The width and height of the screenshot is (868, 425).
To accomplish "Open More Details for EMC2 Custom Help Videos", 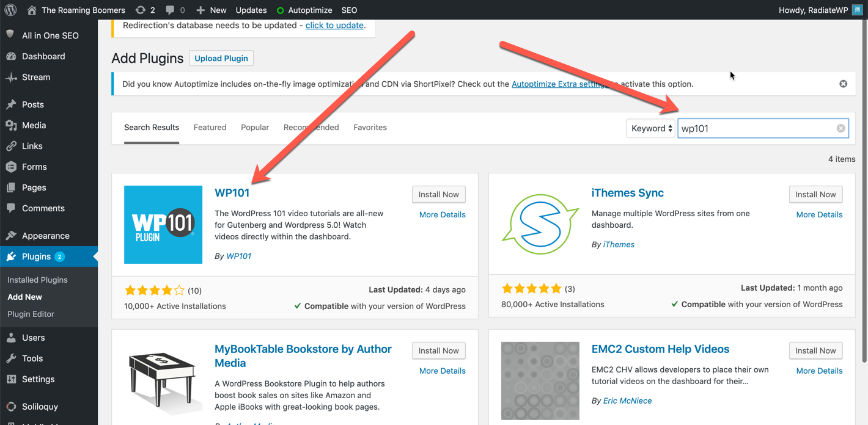I will 820,371.
